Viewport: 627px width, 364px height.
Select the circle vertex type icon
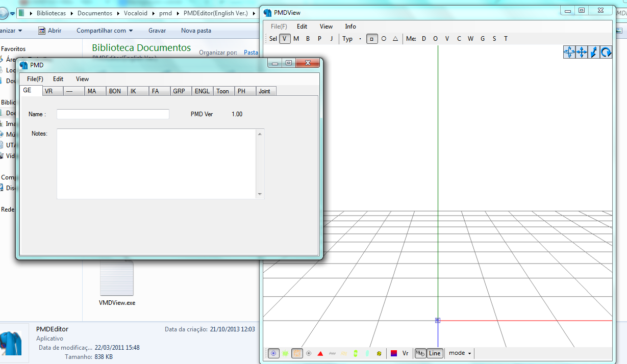click(x=384, y=38)
